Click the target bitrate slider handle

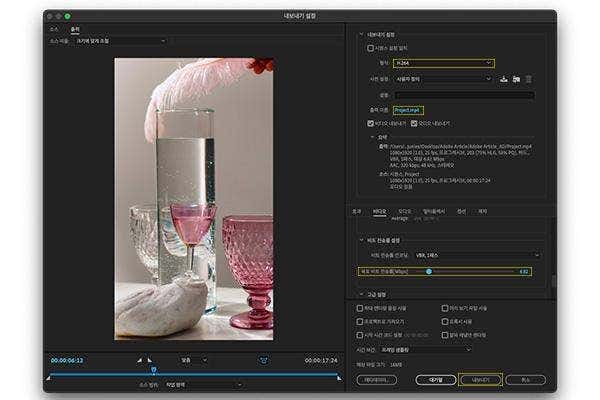429,271
